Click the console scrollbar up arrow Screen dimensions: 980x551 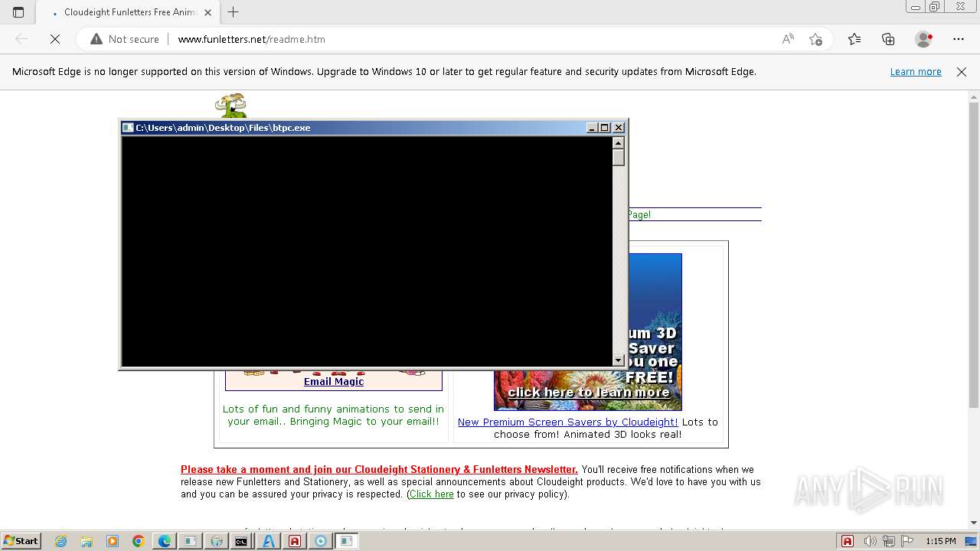[x=619, y=142]
